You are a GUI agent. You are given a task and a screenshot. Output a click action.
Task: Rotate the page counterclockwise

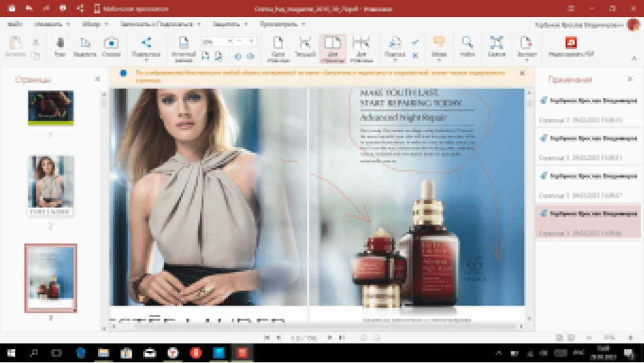[238, 56]
